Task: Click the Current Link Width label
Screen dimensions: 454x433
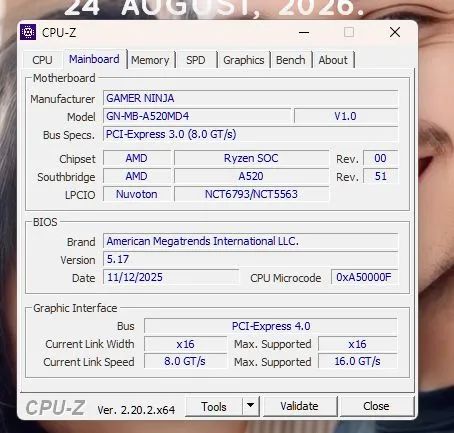Action: click(x=90, y=344)
